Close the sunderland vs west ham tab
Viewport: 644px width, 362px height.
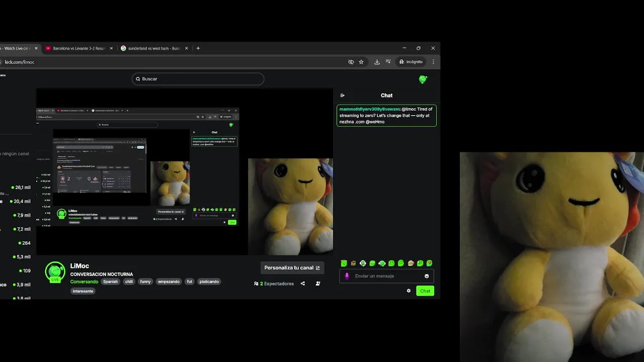click(186, 48)
